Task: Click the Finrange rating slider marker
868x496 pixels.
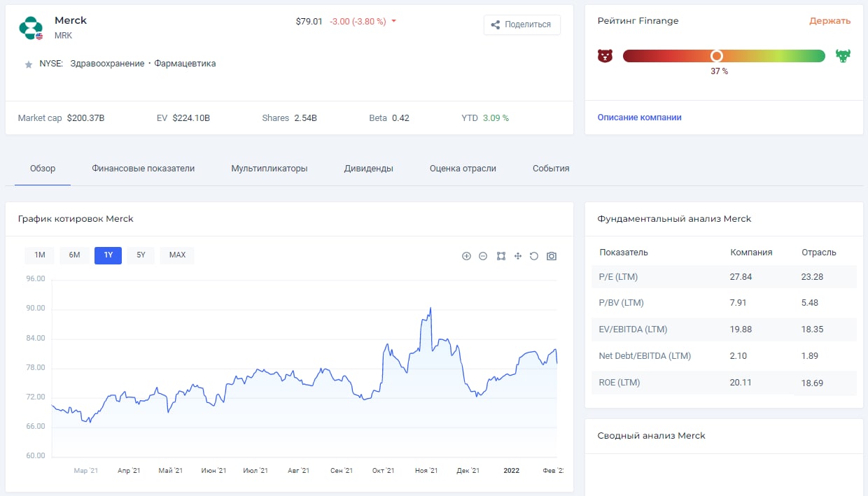Action: pyautogui.click(x=716, y=56)
